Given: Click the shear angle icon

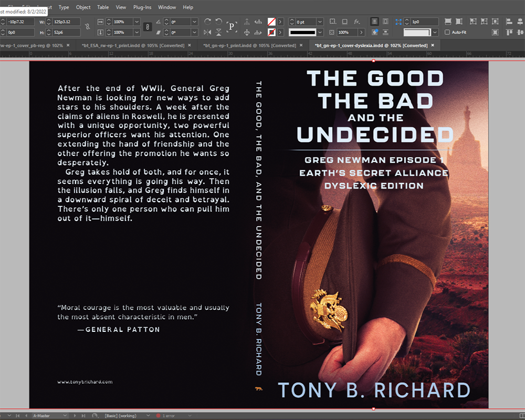Looking at the screenshot, I should click(159, 33).
